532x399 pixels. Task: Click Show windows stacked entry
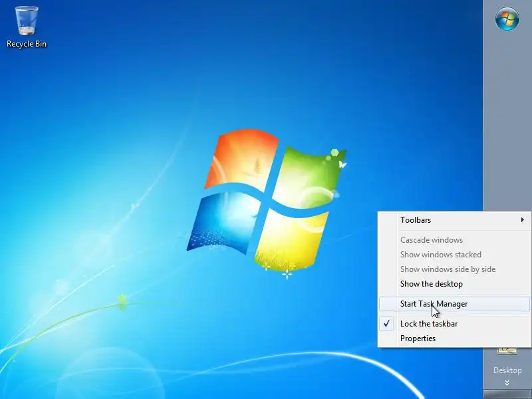point(454,255)
